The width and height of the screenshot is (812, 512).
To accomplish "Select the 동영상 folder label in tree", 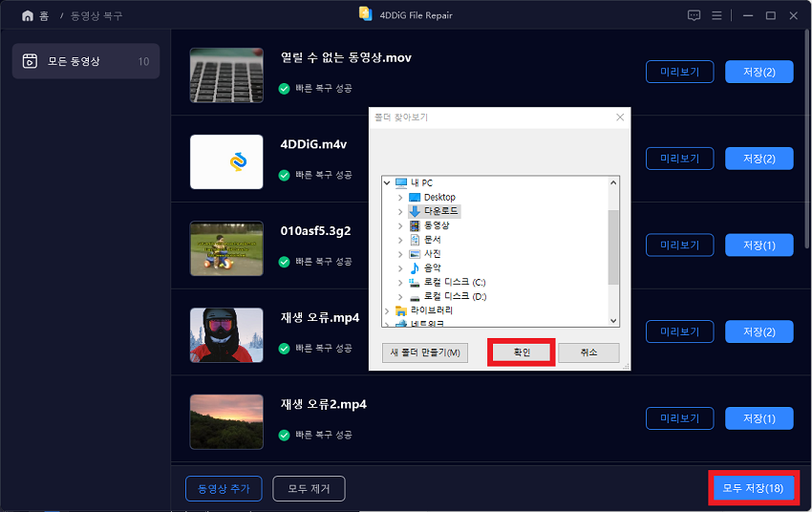I will click(x=437, y=225).
